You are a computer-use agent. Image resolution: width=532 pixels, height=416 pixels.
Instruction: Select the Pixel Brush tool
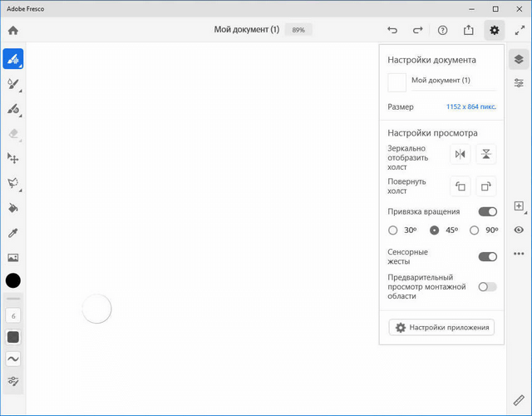[13, 59]
